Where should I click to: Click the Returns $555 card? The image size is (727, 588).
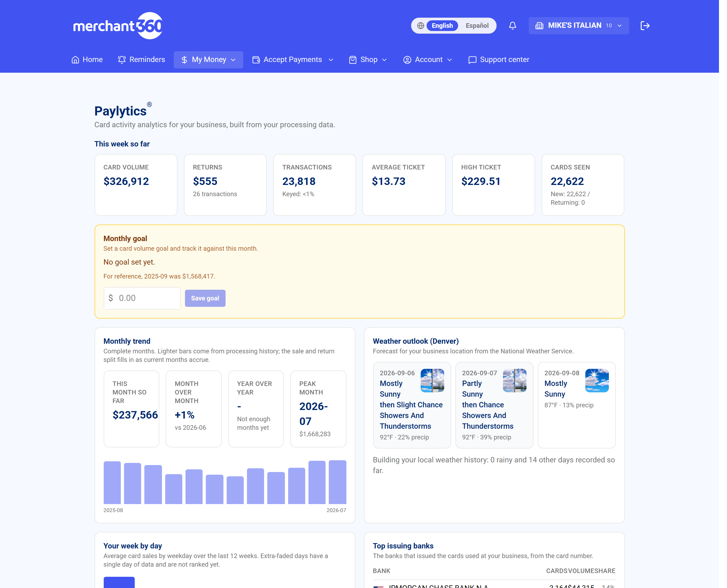point(225,185)
